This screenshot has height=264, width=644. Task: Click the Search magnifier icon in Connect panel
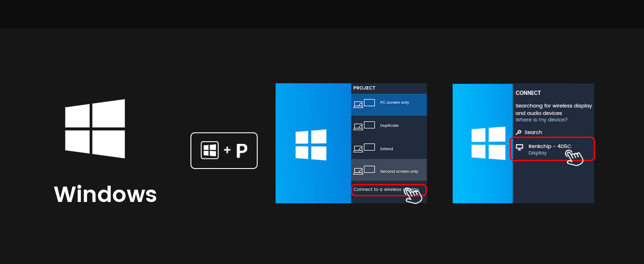click(520, 132)
